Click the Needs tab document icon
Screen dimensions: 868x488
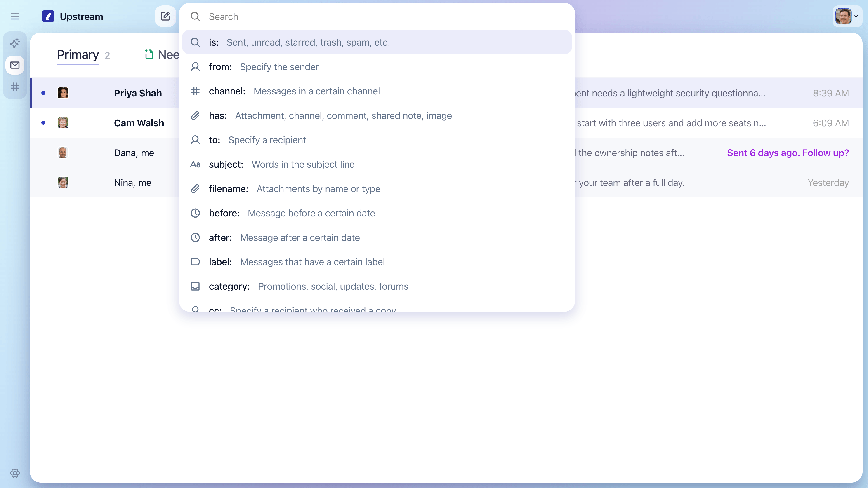click(x=149, y=54)
